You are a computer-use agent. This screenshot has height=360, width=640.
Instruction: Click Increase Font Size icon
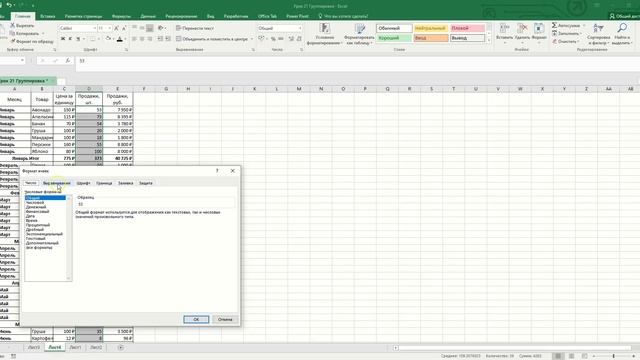tap(116, 28)
